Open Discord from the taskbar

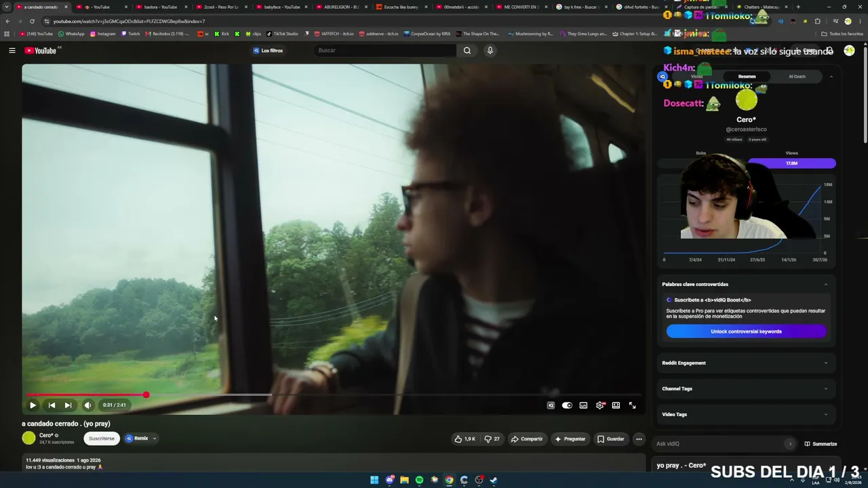(x=389, y=481)
